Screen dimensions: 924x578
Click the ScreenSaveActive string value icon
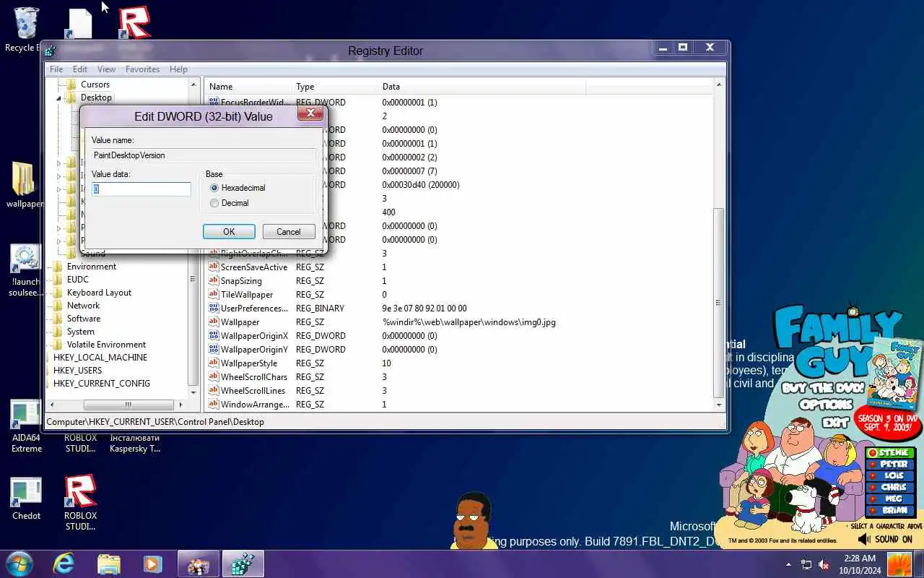point(213,267)
